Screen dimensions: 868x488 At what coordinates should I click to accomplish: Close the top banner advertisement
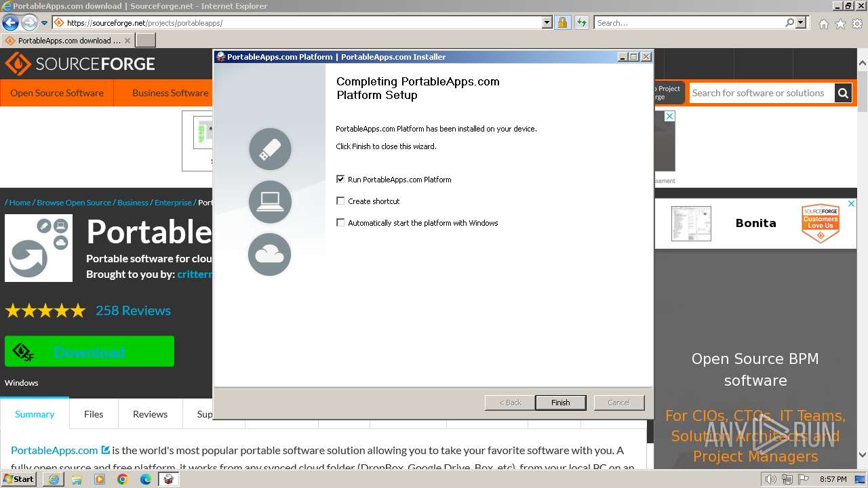pos(669,116)
